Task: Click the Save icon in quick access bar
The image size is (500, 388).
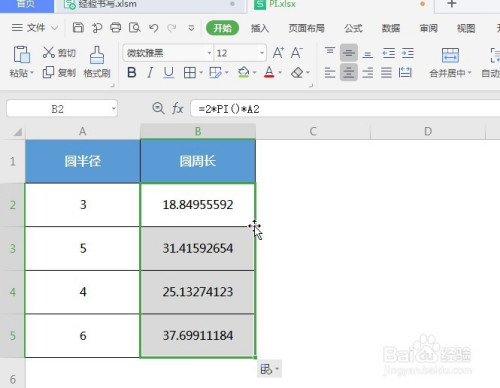Action: 78,28
